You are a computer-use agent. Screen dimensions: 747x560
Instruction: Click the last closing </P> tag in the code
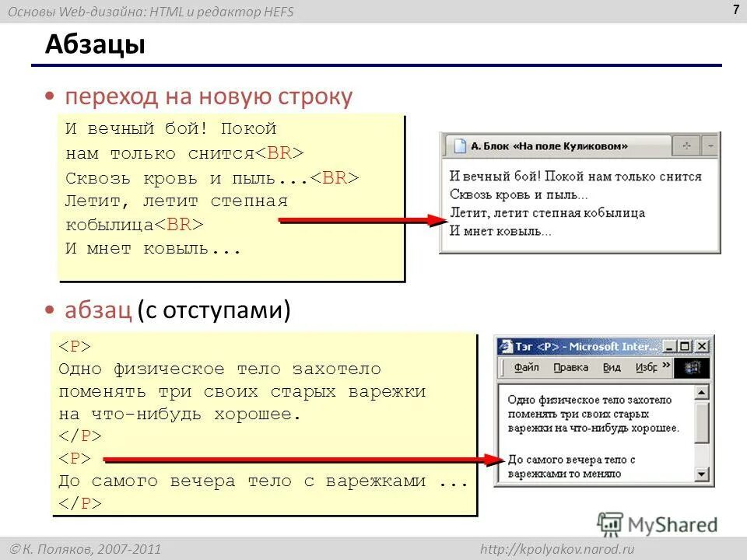tap(80, 503)
